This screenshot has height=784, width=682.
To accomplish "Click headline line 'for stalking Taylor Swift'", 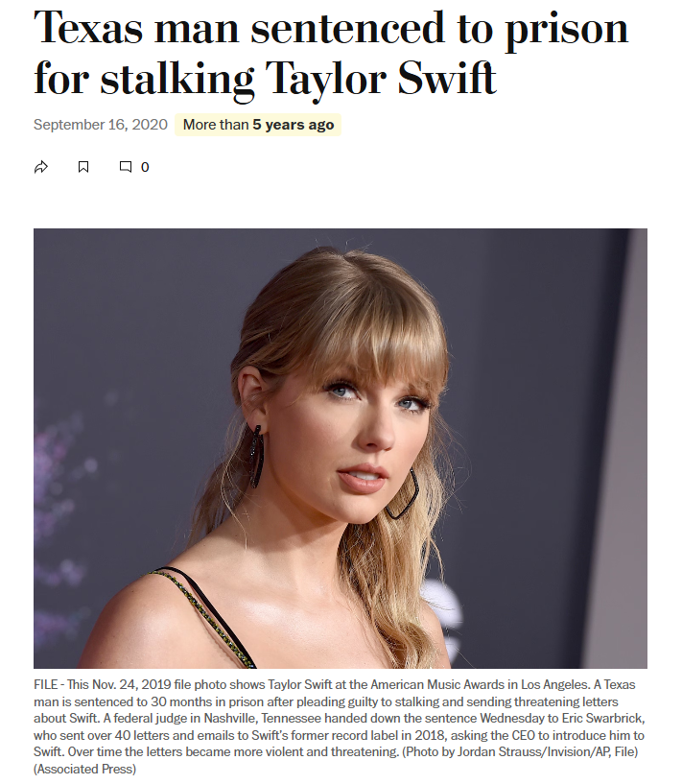I will pos(265,79).
